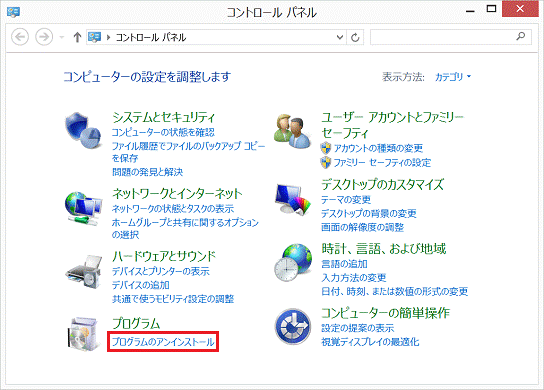
Task: Open the Programs box and disc icon
Action: (x=84, y=333)
